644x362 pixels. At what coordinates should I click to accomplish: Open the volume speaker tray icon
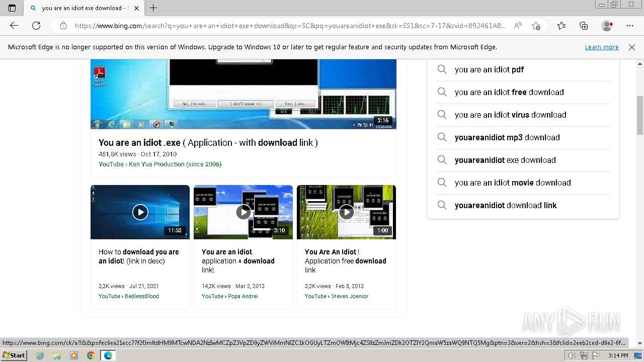pyautogui.click(x=572, y=355)
